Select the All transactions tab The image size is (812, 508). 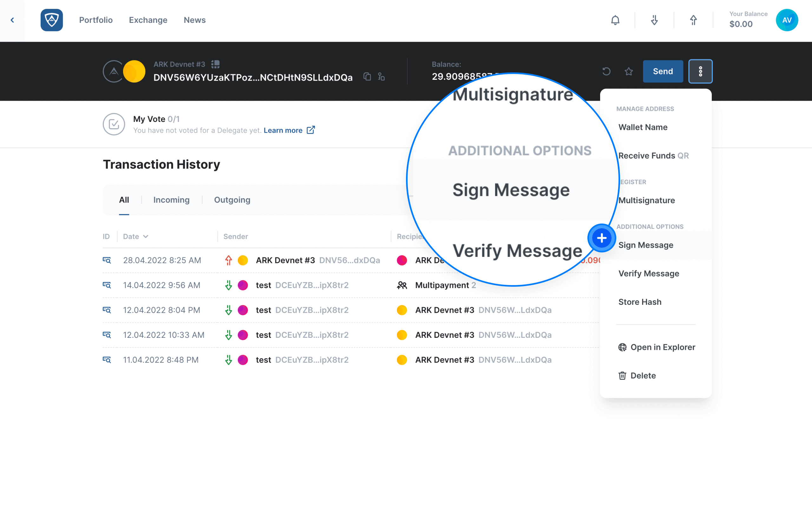124,200
